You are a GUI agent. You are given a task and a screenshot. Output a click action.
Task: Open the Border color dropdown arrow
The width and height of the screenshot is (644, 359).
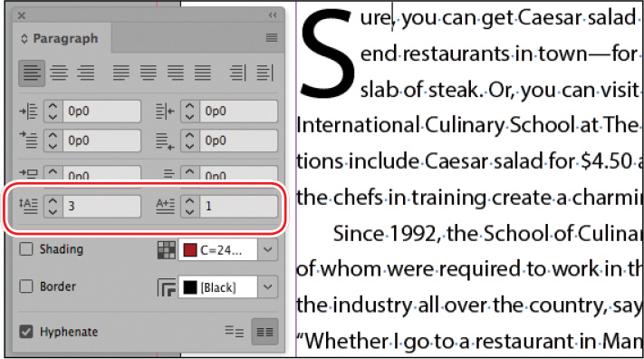tap(268, 287)
